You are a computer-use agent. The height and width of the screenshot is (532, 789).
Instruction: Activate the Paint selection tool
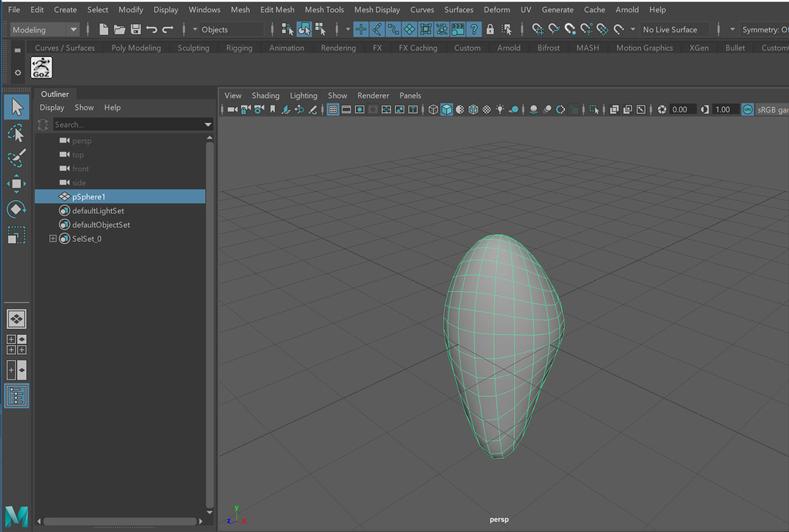pyautogui.click(x=17, y=159)
